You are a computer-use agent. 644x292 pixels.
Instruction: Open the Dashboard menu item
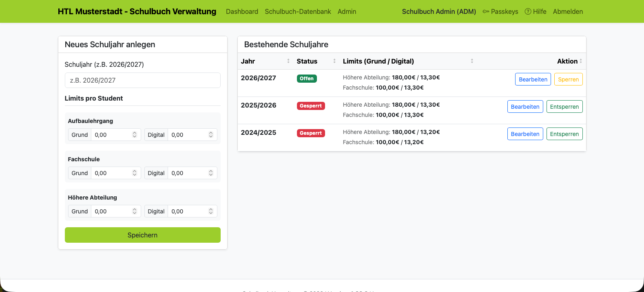click(242, 11)
